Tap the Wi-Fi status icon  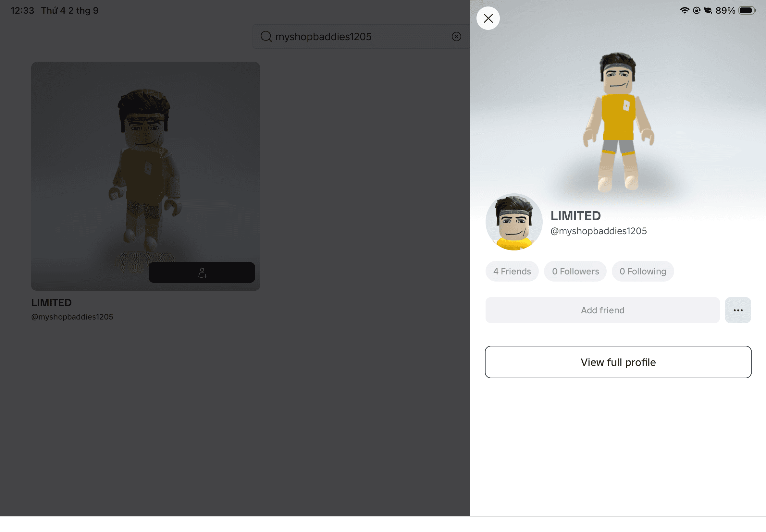point(684,10)
